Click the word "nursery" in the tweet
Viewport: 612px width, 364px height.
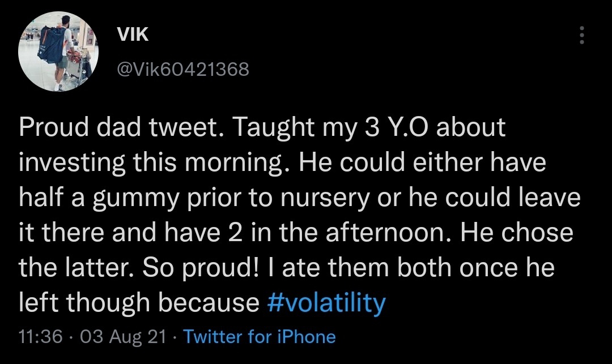[x=356, y=198]
